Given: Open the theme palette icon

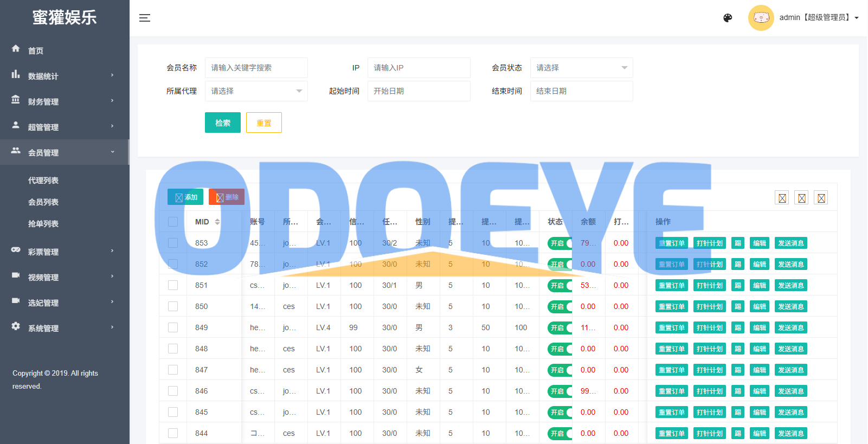Looking at the screenshot, I should tap(728, 18).
